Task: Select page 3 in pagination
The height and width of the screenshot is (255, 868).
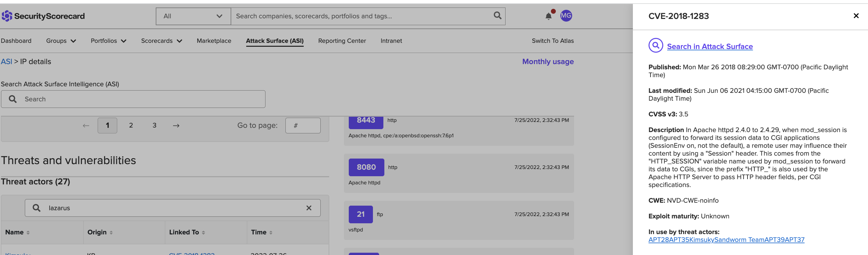Action: (x=154, y=126)
